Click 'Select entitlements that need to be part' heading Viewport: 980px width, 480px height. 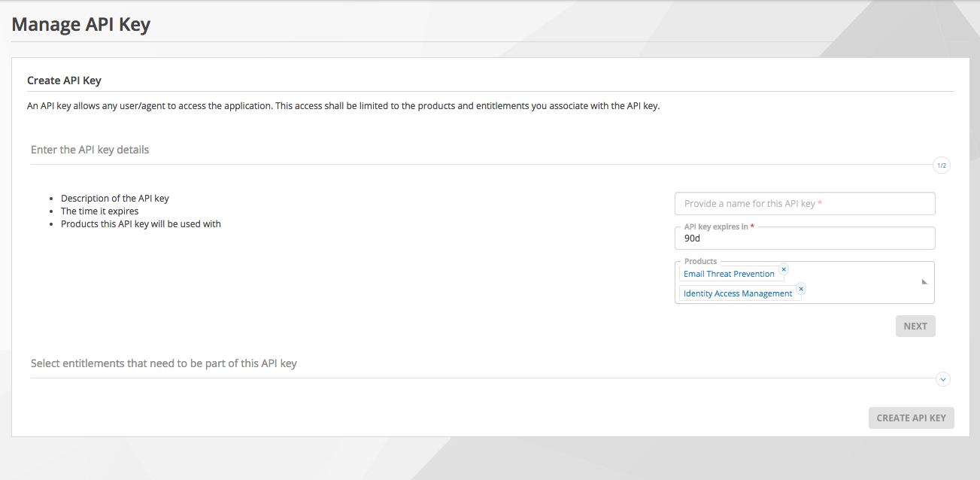[164, 363]
